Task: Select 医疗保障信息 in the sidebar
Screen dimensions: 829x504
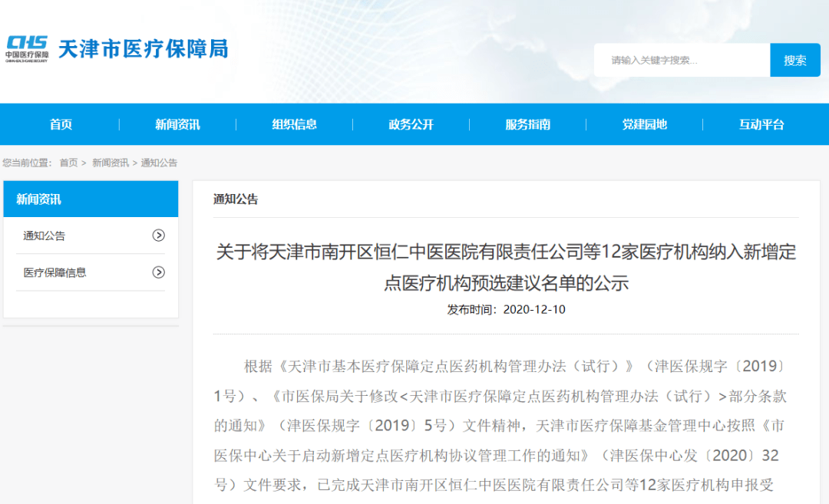Action: click(91, 272)
